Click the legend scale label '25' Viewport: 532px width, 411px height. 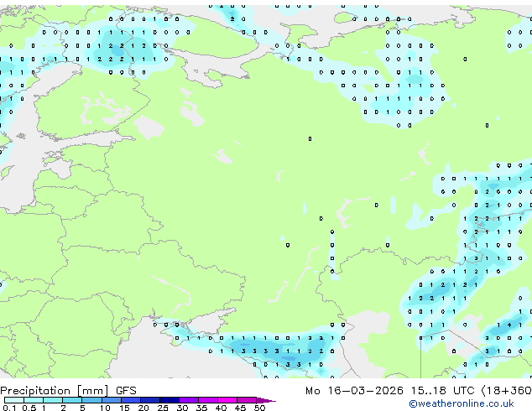pos(163,408)
